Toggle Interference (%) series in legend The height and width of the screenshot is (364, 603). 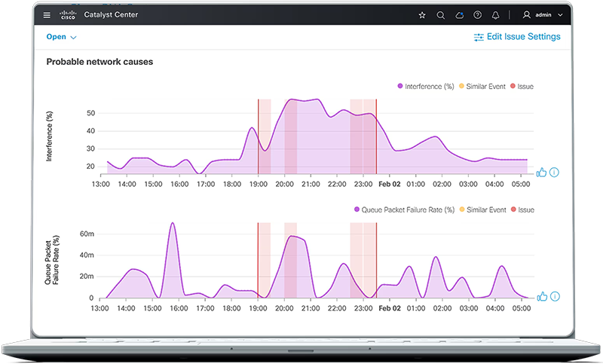426,87
